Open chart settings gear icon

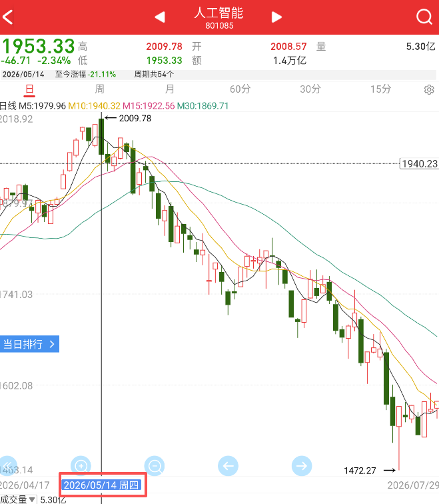pos(429,90)
